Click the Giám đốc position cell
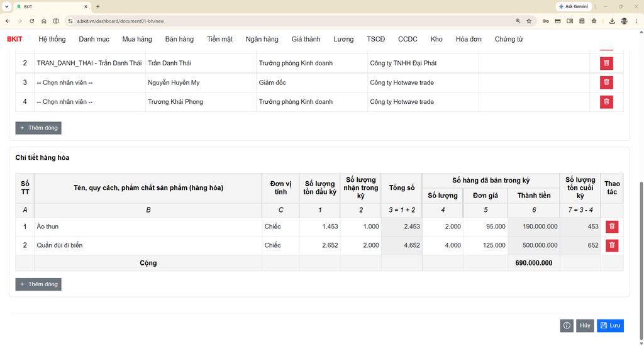Viewport: 644px width, 346px height. coord(312,82)
